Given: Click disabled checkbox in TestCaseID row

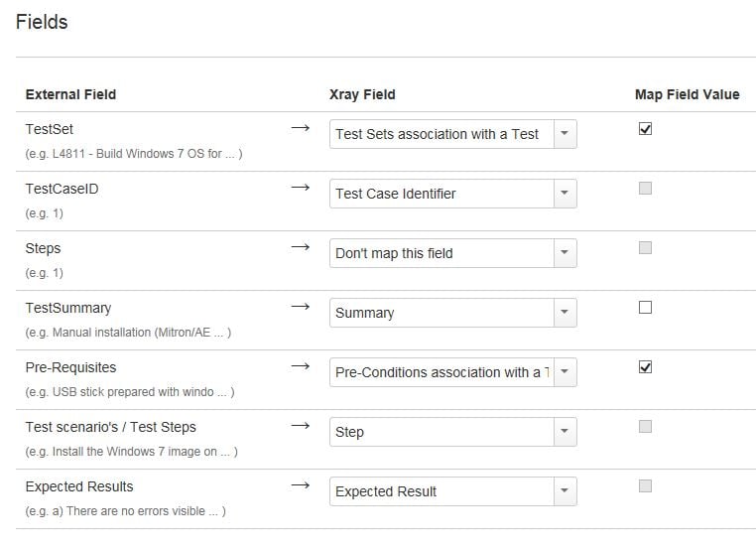Looking at the screenshot, I should pos(645,188).
